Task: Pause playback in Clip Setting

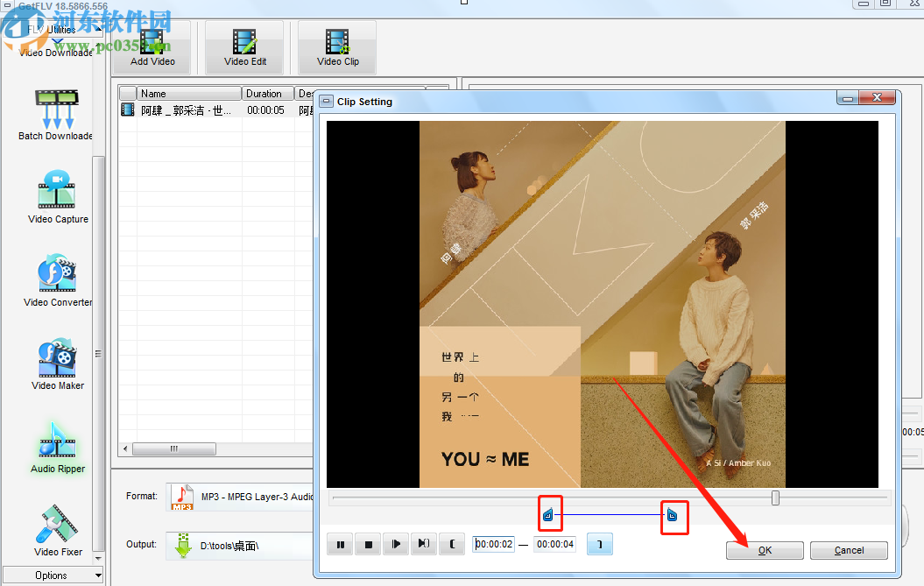Action: tap(340, 544)
